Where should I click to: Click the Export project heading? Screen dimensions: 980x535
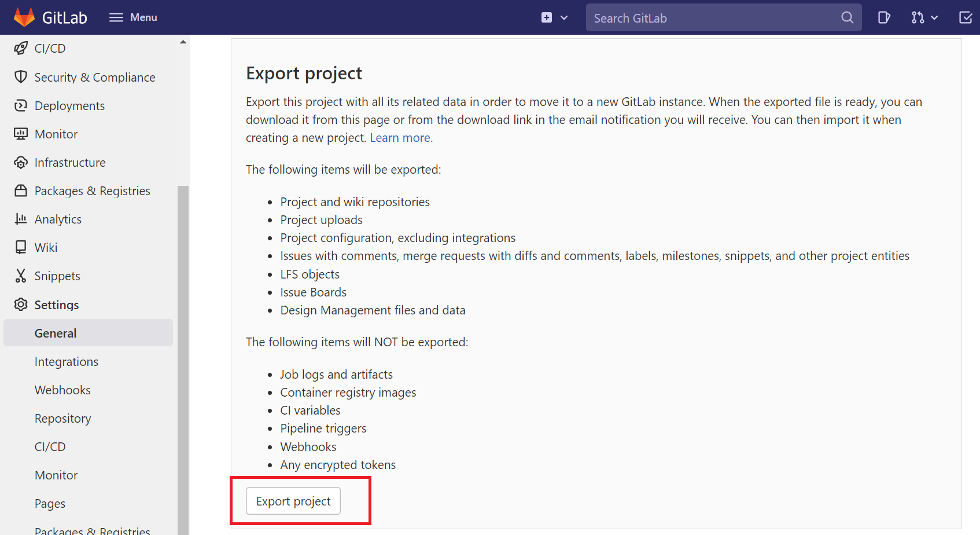coord(304,74)
